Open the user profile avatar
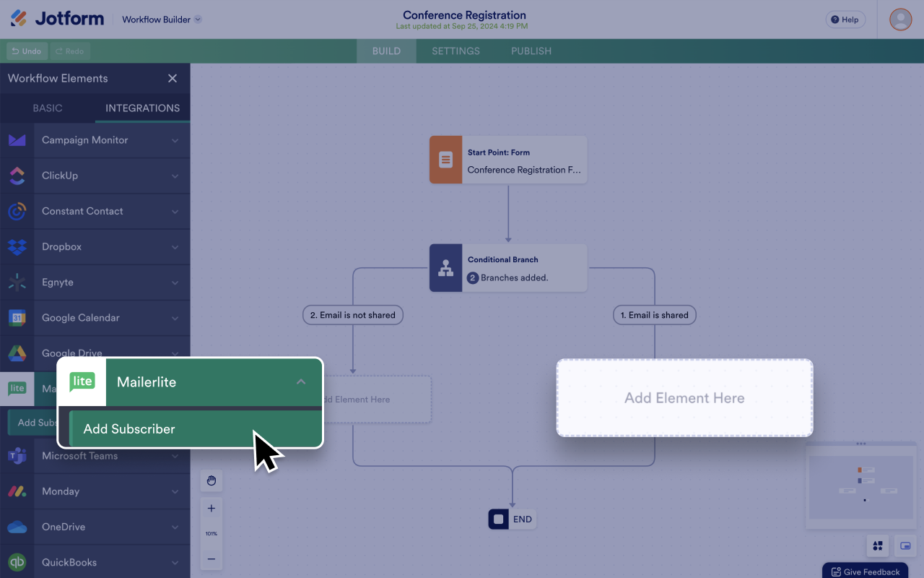This screenshot has height=578, width=924. [901, 20]
